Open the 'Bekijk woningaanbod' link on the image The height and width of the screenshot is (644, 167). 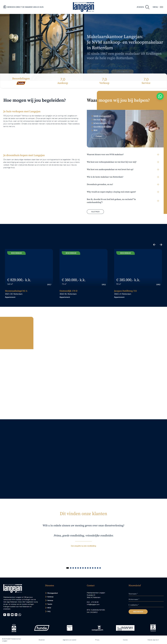click(102, 116)
